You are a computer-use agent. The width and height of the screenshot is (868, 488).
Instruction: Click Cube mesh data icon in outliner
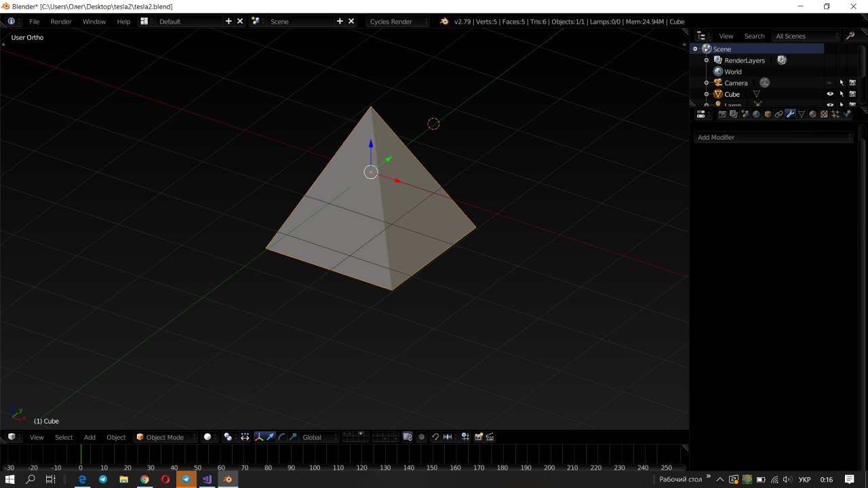click(x=756, y=94)
